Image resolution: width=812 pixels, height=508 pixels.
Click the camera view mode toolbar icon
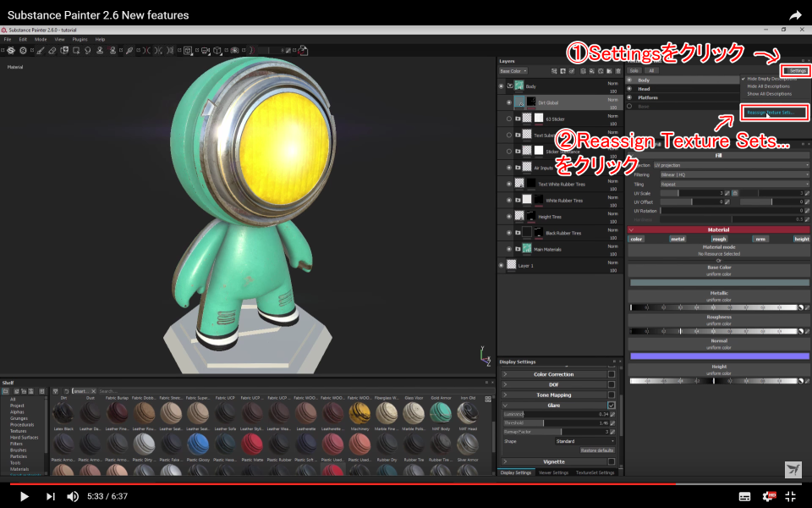coord(205,50)
